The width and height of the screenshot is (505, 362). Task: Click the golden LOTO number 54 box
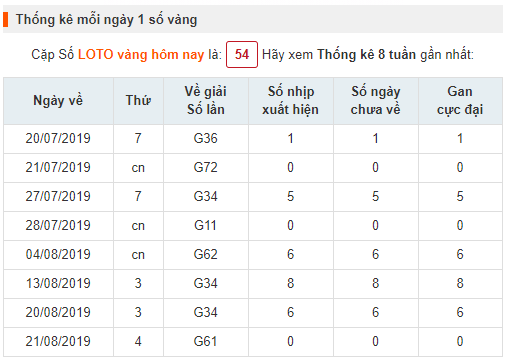tap(242, 54)
